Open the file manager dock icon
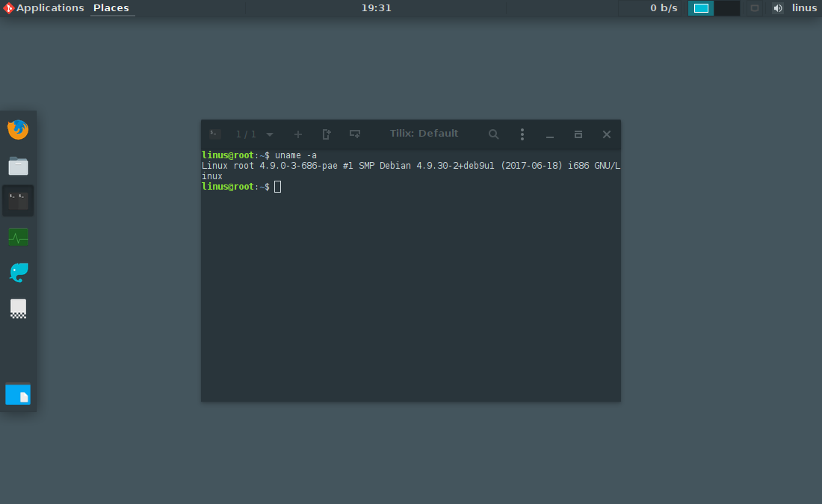The width and height of the screenshot is (822, 504). click(x=18, y=166)
